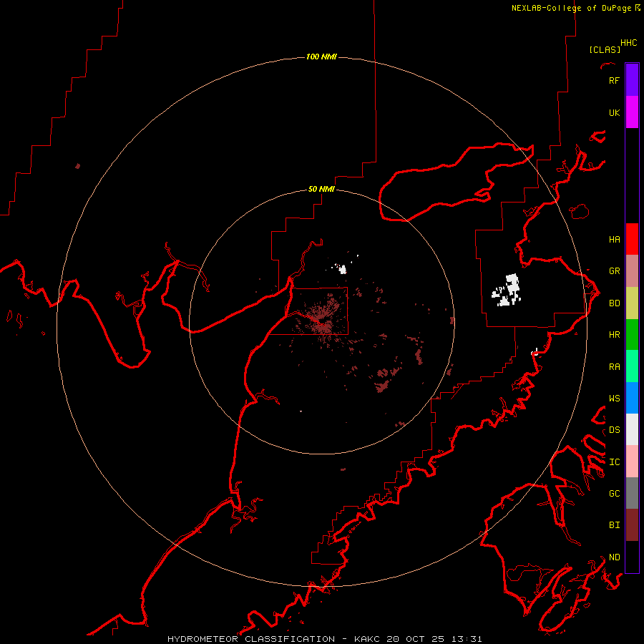This screenshot has height=644, width=644.
Task: Click the 50 NMI range ring label
Action: pyautogui.click(x=321, y=189)
